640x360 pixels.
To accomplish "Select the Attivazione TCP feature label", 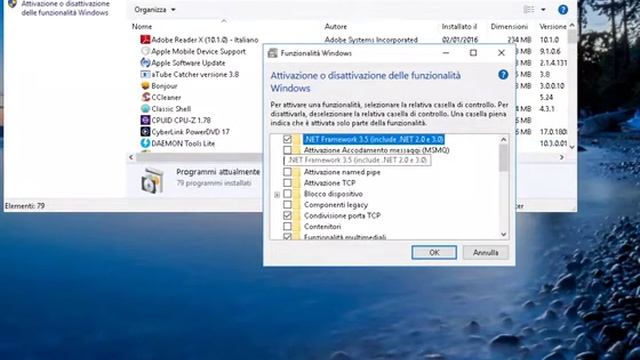I will [x=329, y=183].
